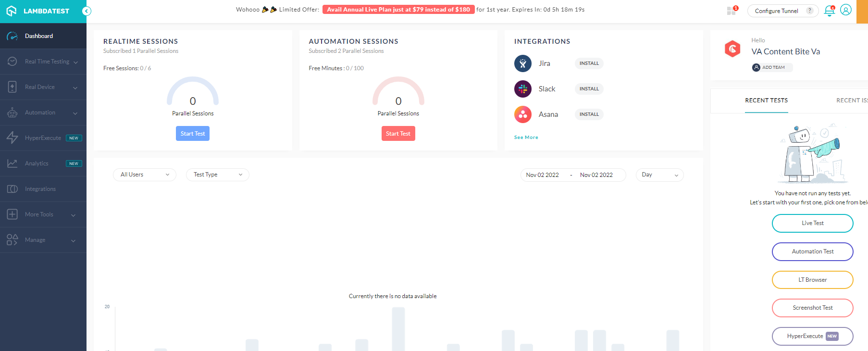Click the Real Time Testing icon
Screen dimensions: 868x351
[12, 62]
